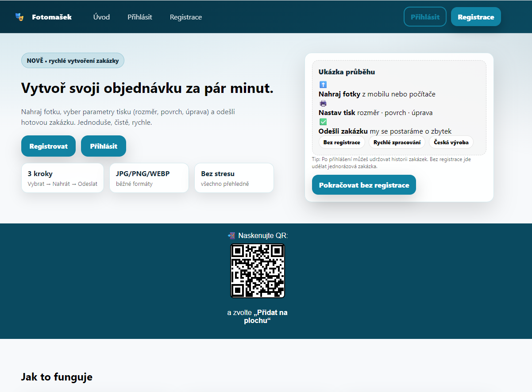Screen dimensions: 532x392
Task: Click the Fotomašek theater masks logo icon
Action: [19, 17]
